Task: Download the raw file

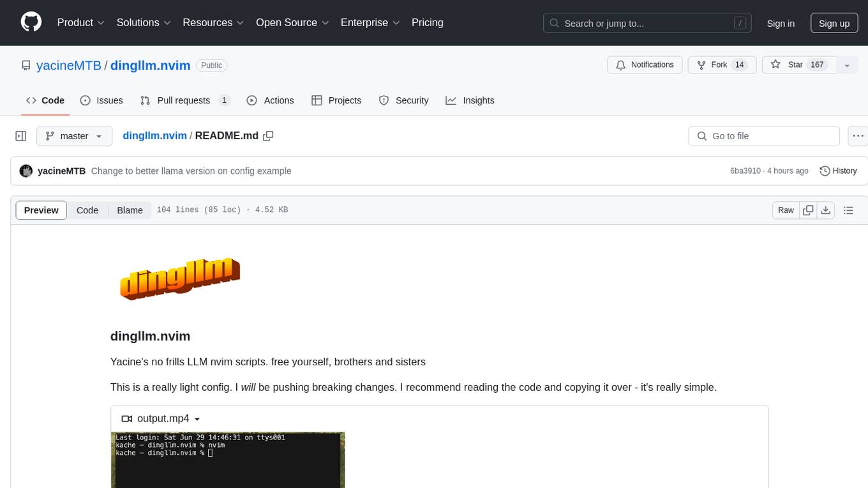Action: click(x=826, y=210)
